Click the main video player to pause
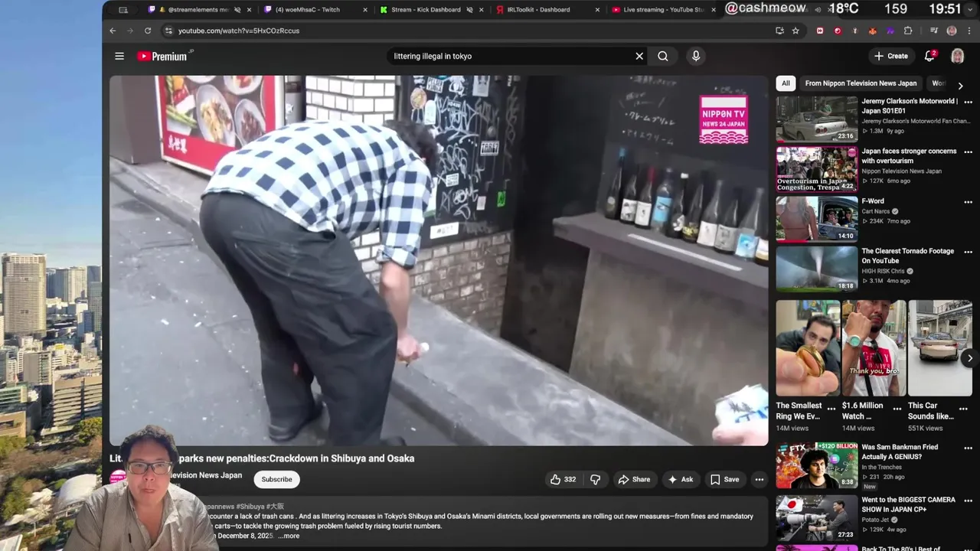Viewport: 980px width, 551px height. (x=439, y=260)
